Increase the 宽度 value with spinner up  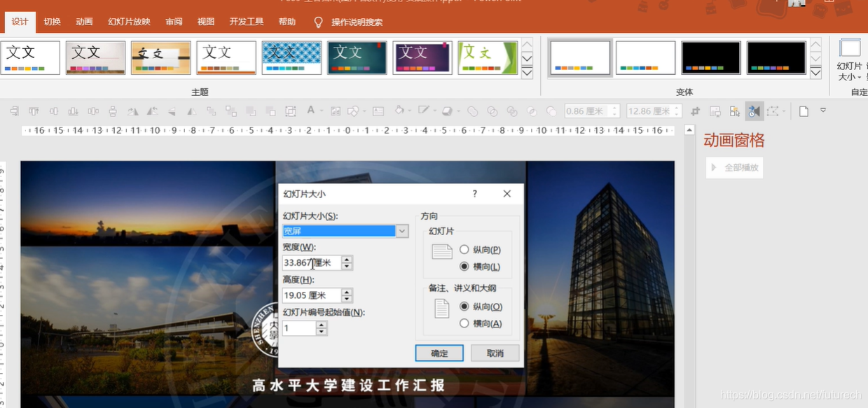[x=347, y=260]
